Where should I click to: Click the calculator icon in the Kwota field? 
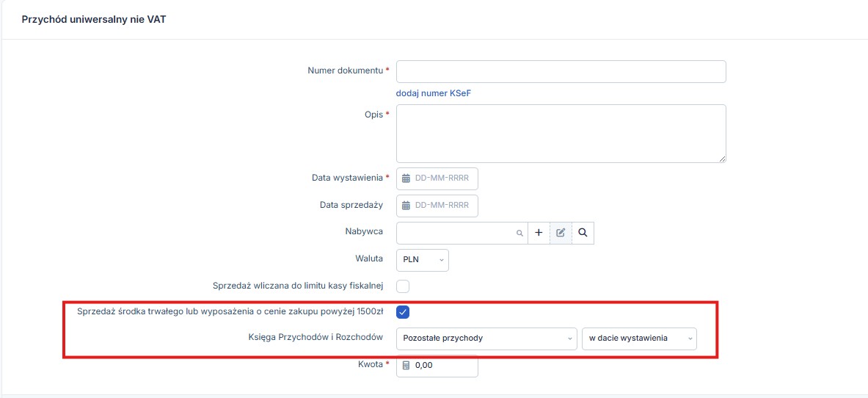[406, 366]
